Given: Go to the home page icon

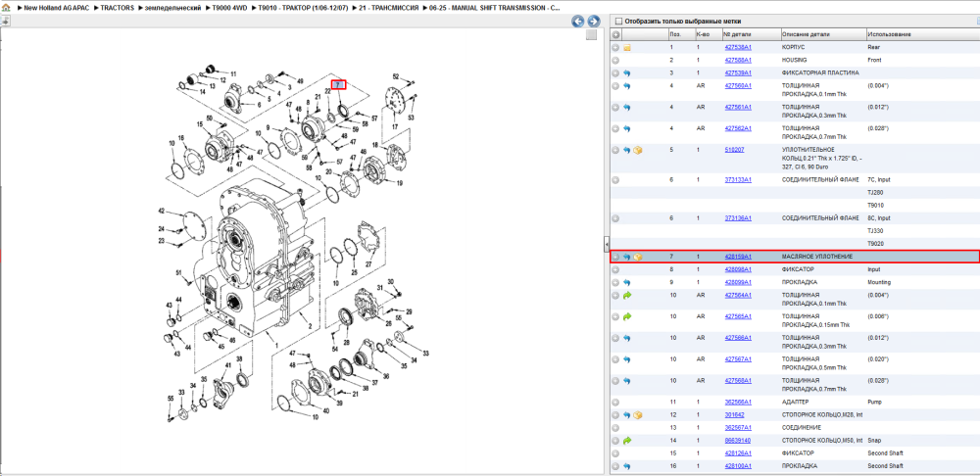Looking at the screenshot, I should pyautogui.click(x=6, y=9).
